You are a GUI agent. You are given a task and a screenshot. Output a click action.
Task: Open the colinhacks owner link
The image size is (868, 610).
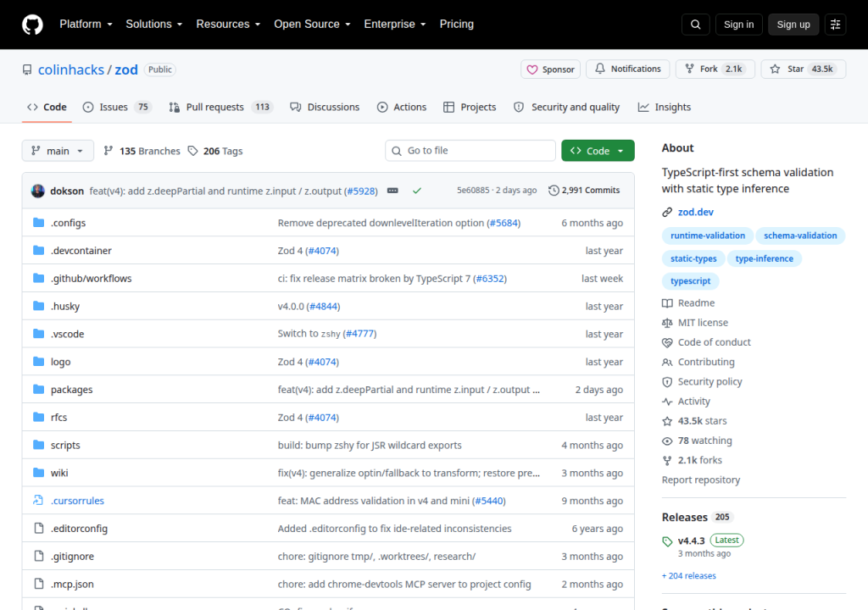pyautogui.click(x=71, y=69)
